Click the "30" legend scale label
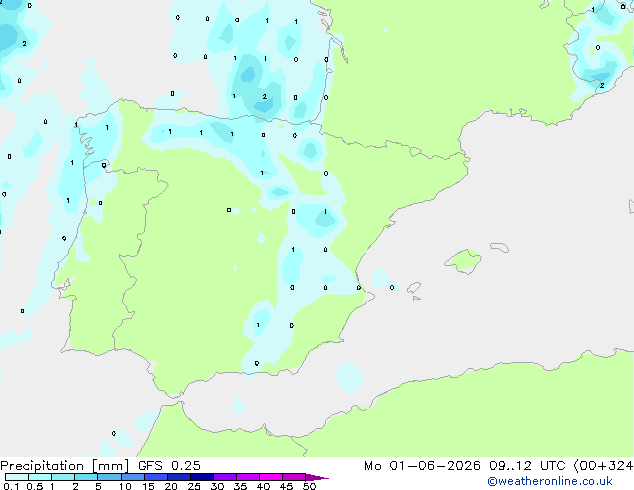This screenshot has width=634, height=490. pos(217,486)
